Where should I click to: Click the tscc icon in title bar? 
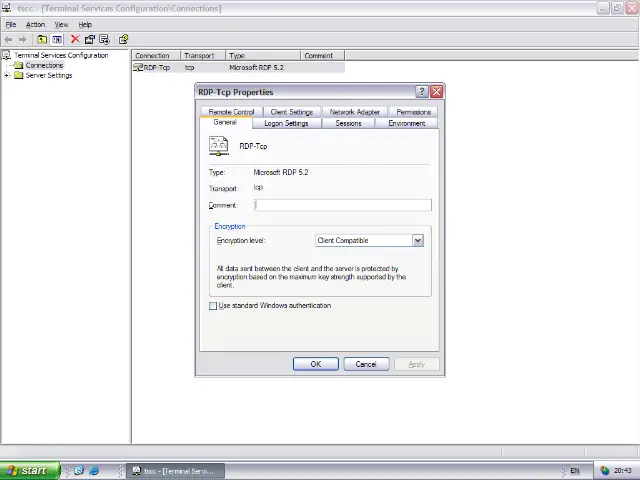[6, 8]
